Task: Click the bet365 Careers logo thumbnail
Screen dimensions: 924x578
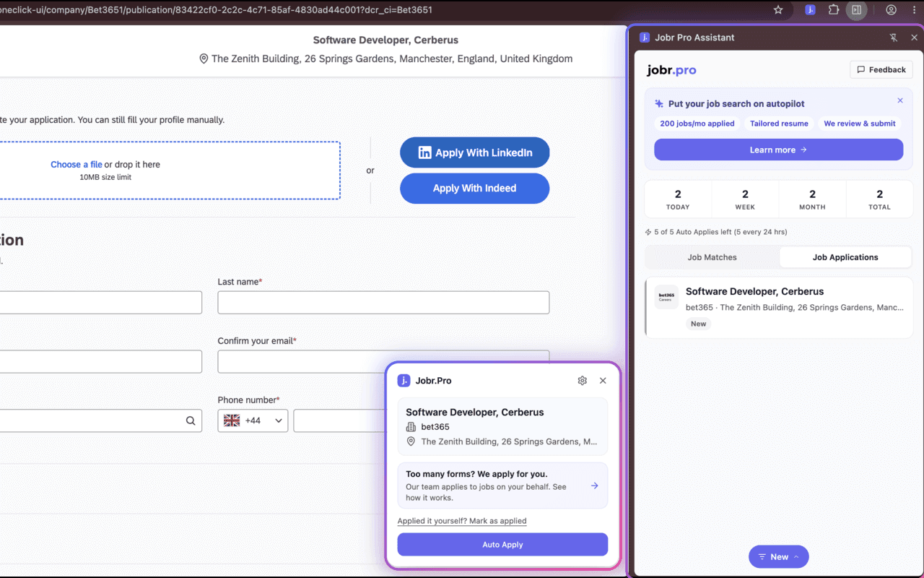Action: 666,297
